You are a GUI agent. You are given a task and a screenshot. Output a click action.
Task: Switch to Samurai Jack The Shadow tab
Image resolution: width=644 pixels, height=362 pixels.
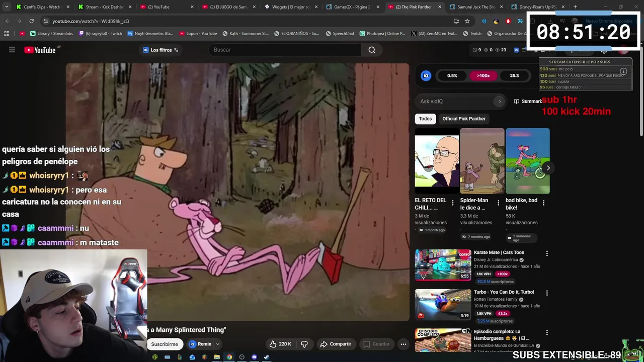(476, 7)
